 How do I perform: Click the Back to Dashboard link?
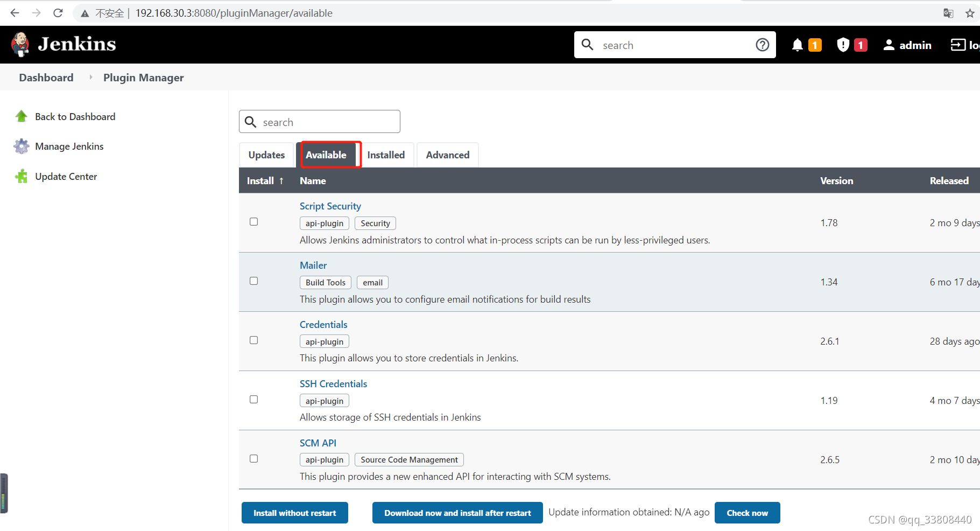(x=75, y=117)
